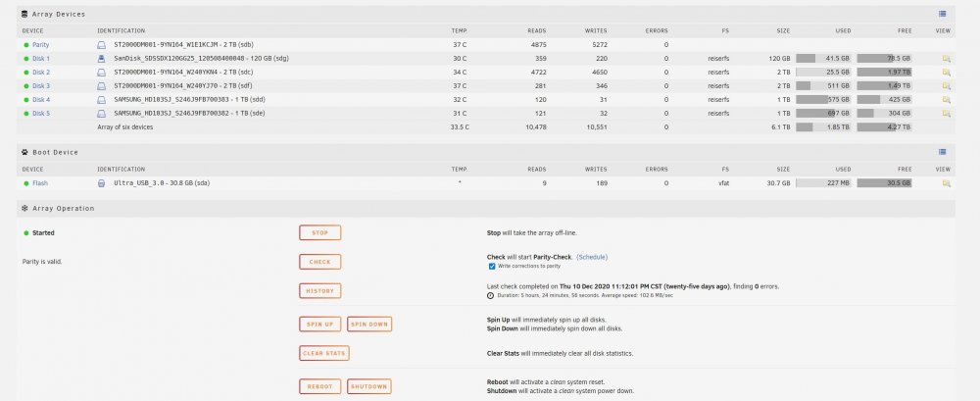Click the Boot Device section header

pyautogui.click(x=486, y=152)
